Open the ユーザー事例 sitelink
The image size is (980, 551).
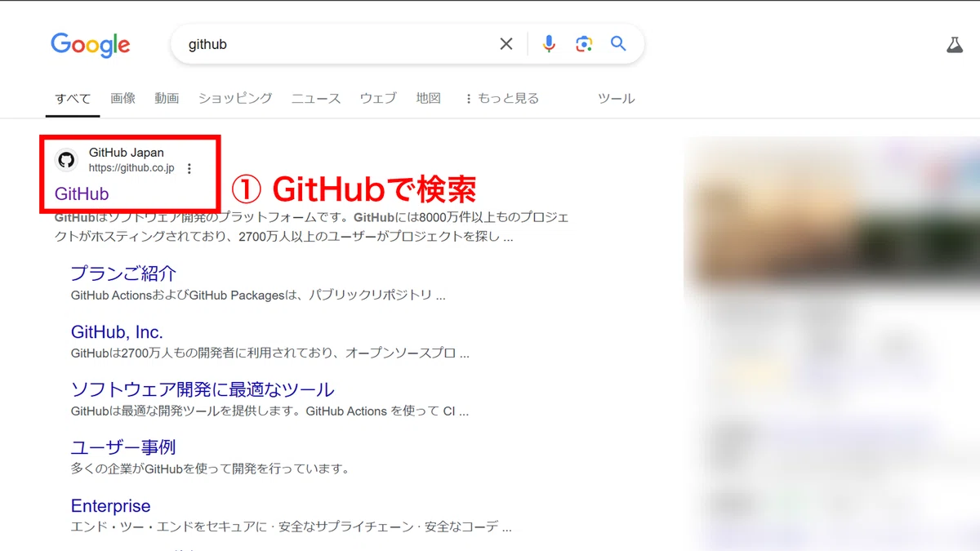point(123,447)
